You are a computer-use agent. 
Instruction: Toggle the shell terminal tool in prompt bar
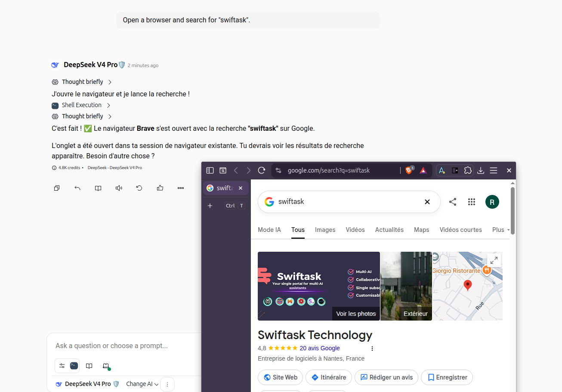(x=74, y=366)
